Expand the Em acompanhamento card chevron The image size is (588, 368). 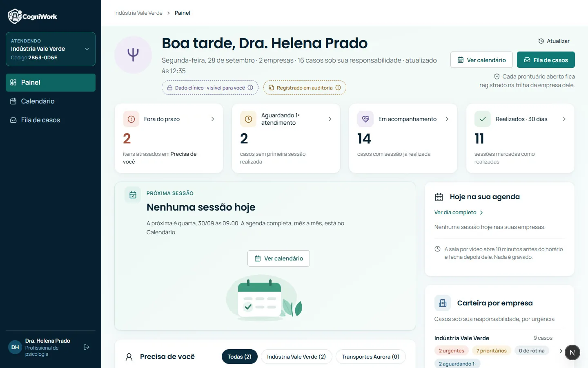[x=447, y=119]
